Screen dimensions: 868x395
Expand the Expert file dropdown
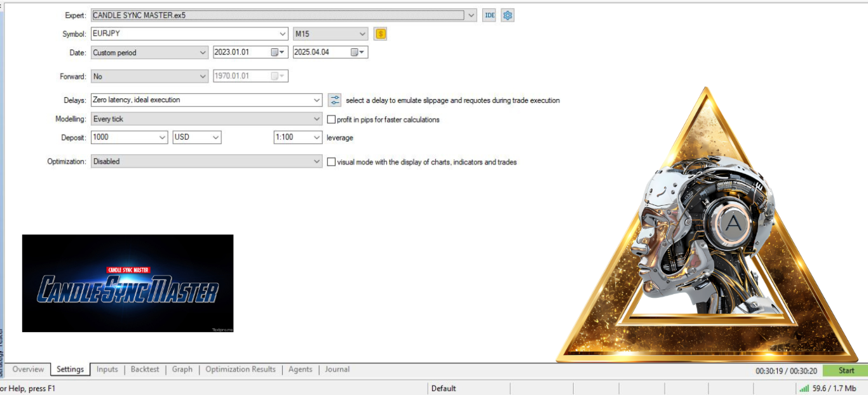[471, 15]
